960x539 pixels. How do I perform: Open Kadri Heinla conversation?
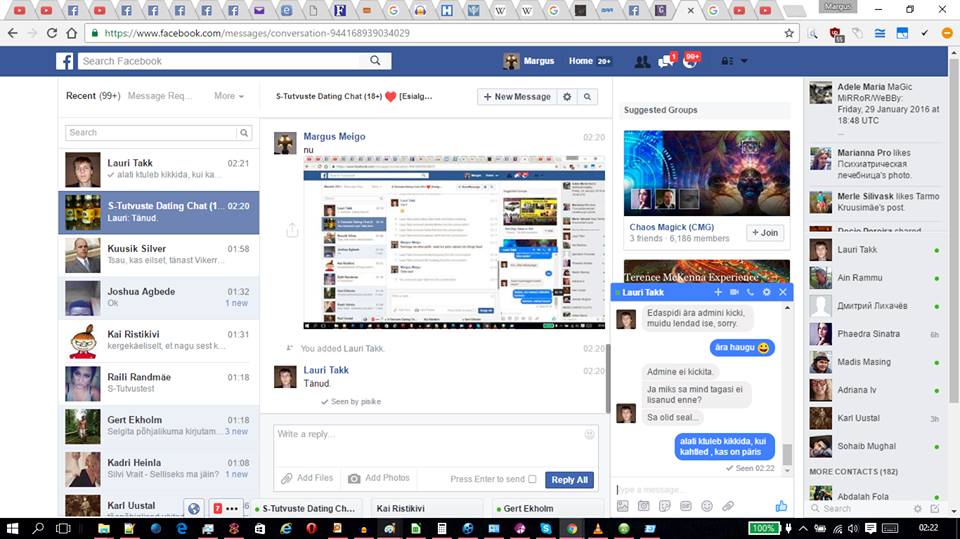tap(159, 470)
